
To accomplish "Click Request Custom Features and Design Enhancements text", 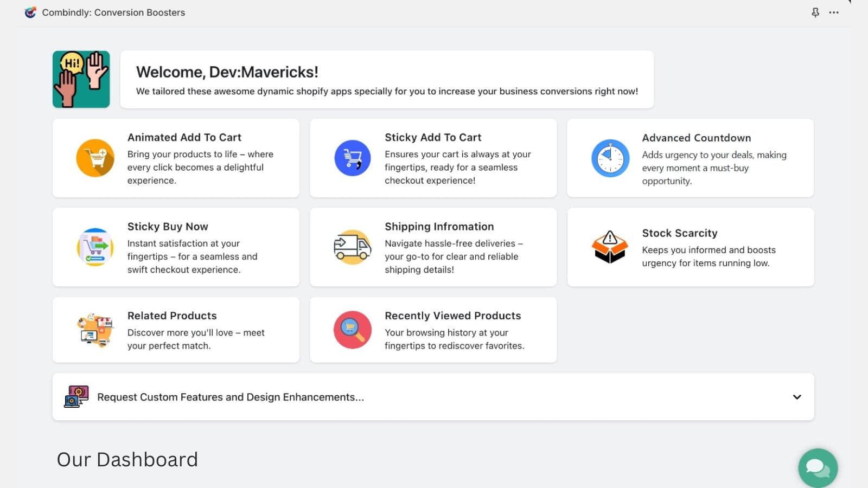I will [x=231, y=397].
